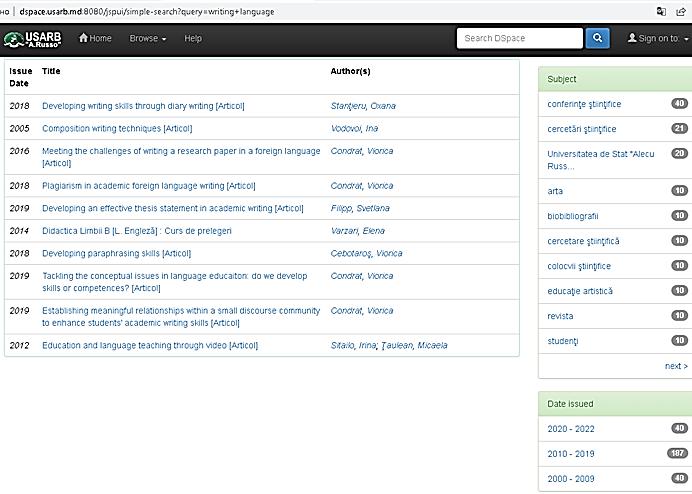Open the Browse dropdown menu
The width and height of the screenshot is (692, 494).
click(148, 38)
